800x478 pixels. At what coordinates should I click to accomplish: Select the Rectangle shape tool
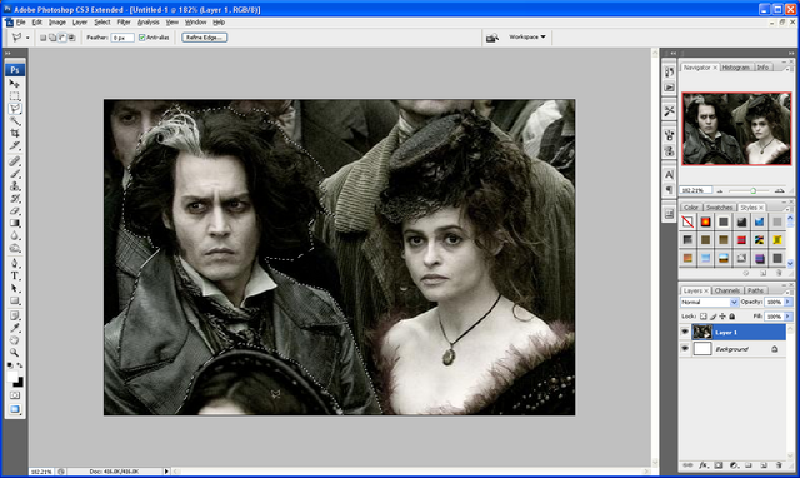[x=15, y=301]
